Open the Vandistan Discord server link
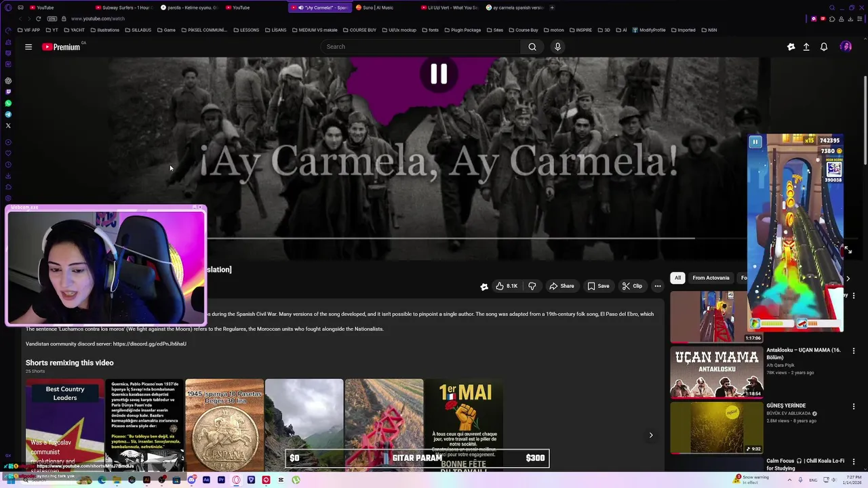 coord(149,344)
